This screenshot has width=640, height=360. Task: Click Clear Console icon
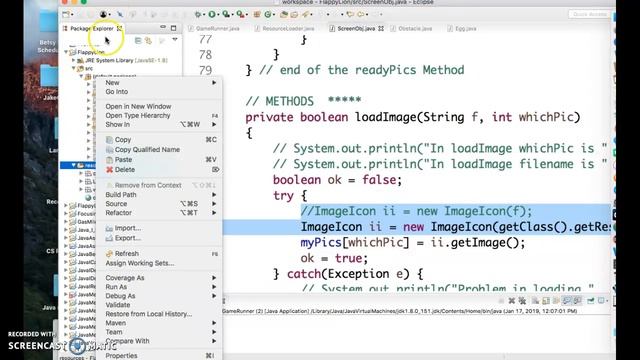(x=535, y=301)
